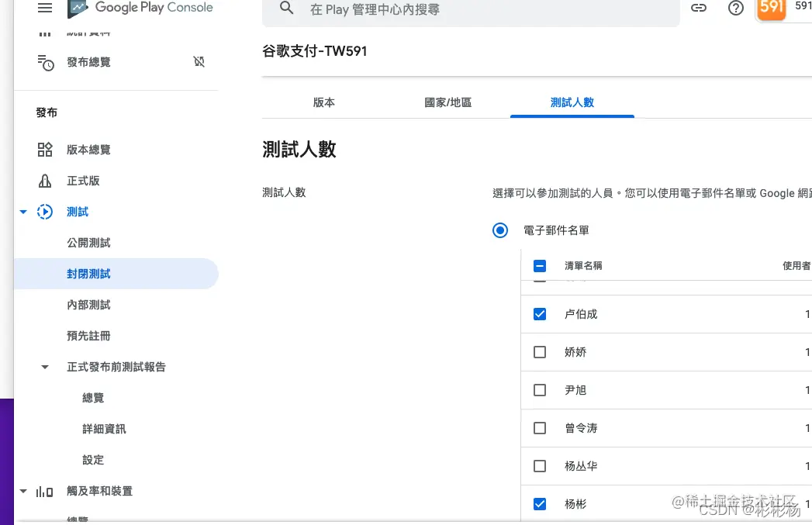The image size is (812, 525).
Task: Open 內部測試 in the sidebar
Action: (x=88, y=305)
